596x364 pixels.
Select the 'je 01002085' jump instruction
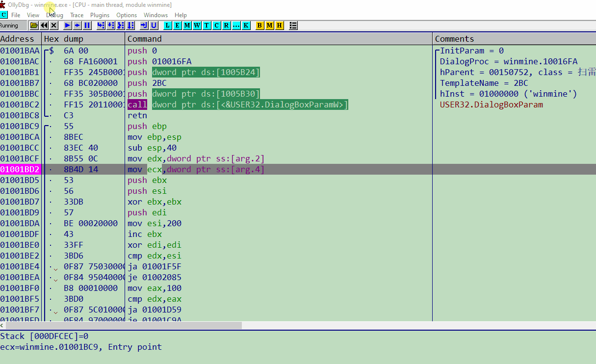pos(155,277)
